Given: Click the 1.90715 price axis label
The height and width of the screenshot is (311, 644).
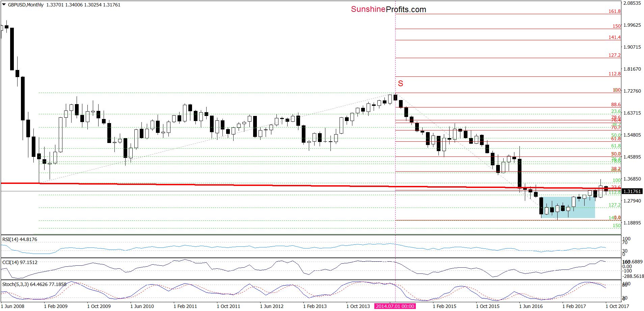Looking at the screenshot, I should (632, 47).
